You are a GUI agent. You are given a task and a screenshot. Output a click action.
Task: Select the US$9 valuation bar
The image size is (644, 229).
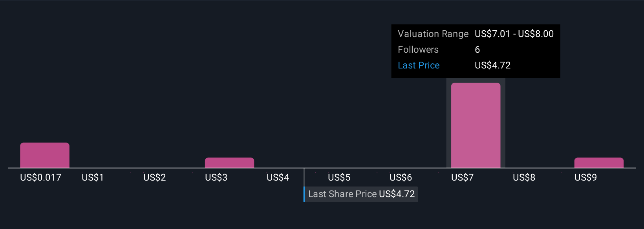click(599, 163)
